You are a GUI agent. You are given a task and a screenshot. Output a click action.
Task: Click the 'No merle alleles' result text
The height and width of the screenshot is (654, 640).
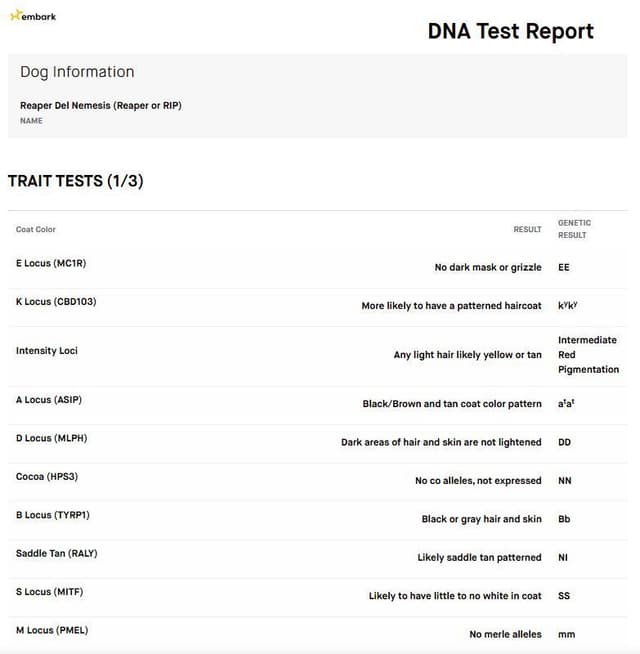(505, 634)
